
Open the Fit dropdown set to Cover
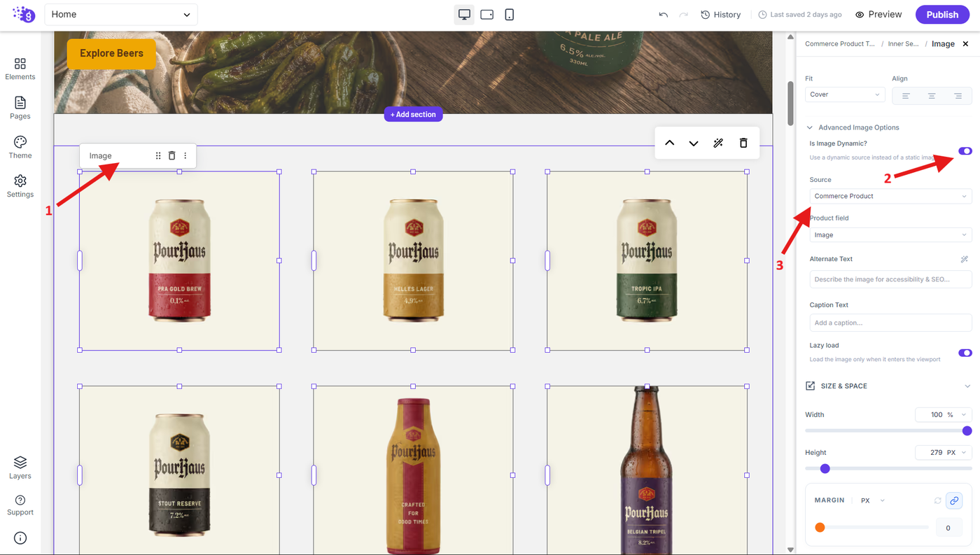[x=845, y=94]
